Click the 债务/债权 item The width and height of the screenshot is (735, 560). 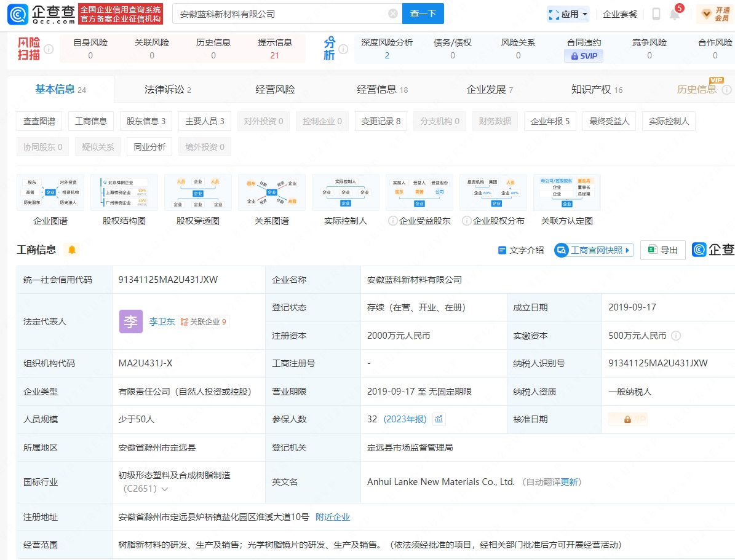pos(452,49)
